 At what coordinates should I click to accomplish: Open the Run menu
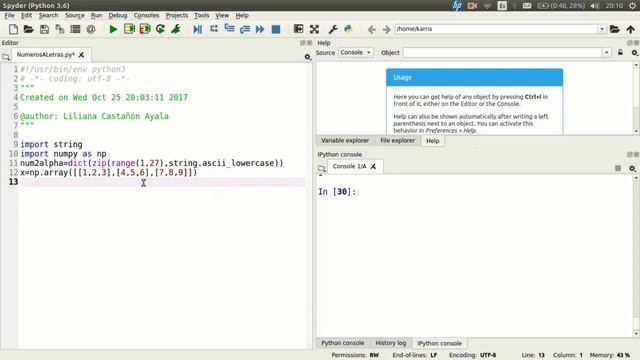click(x=96, y=15)
